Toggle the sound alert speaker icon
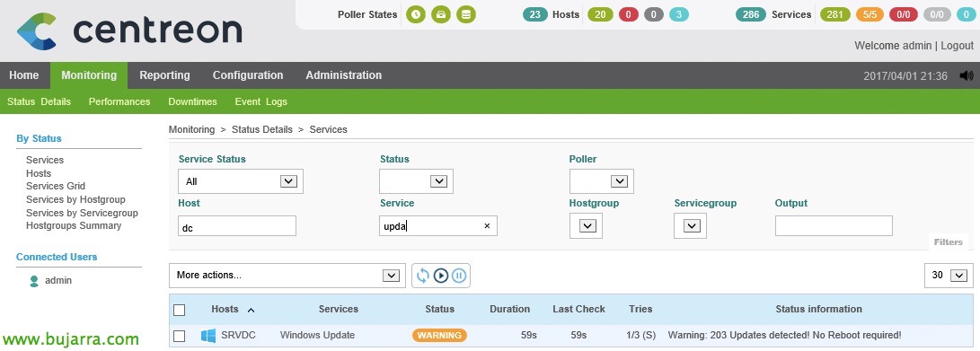The width and height of the screenshot is (980, 351). [x=967, y=75]
